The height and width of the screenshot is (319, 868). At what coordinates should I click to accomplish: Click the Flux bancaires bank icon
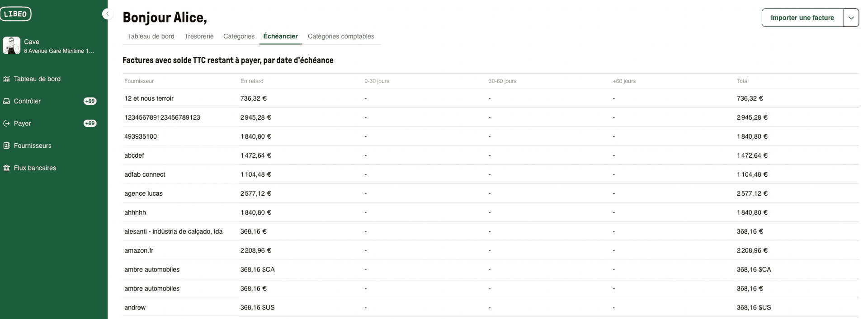(x=6, y=168)
